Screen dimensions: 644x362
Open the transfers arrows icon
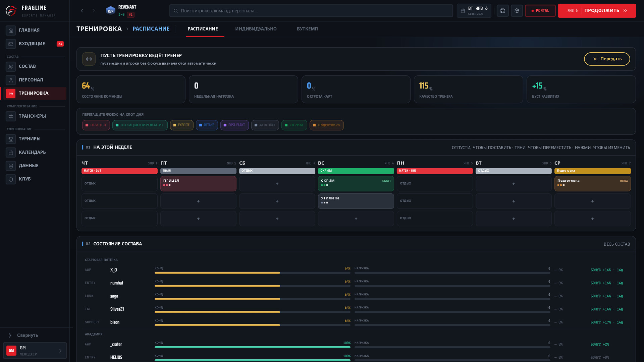pos(11,116)
